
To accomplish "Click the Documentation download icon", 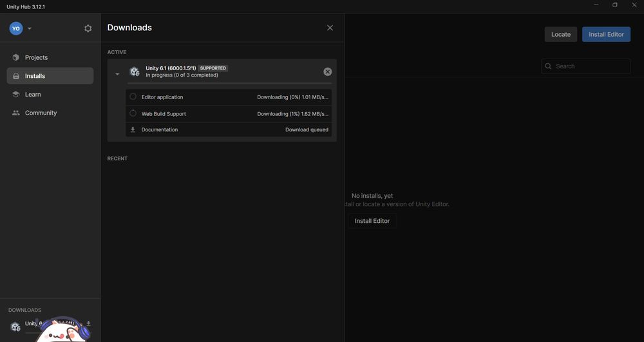I will [133, 129].
